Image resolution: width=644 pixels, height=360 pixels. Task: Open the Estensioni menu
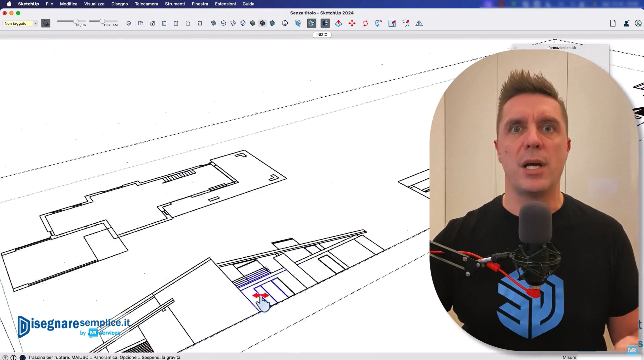pyautogui.click(x=225, y=4)
